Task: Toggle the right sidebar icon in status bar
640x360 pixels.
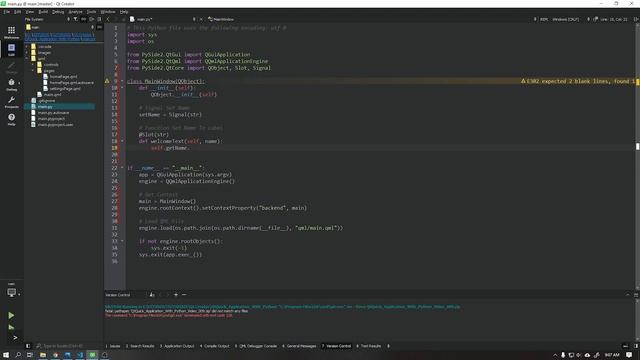Action: point(636,346)
